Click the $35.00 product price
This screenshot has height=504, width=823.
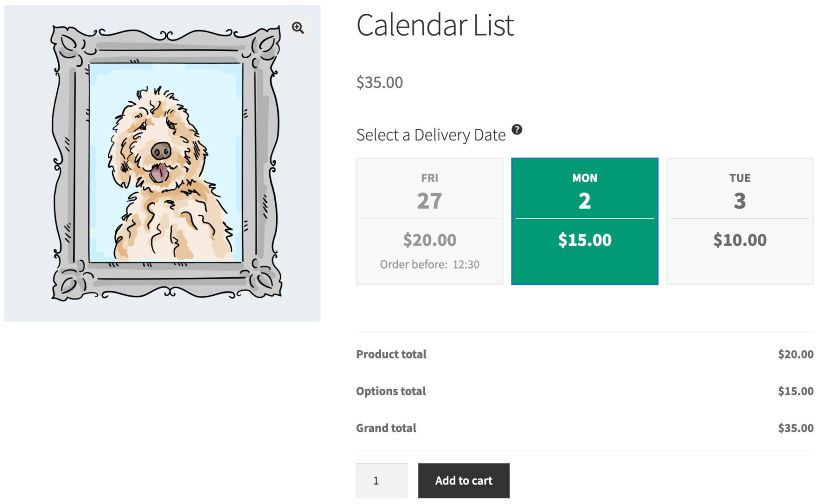tap(379, 82)
